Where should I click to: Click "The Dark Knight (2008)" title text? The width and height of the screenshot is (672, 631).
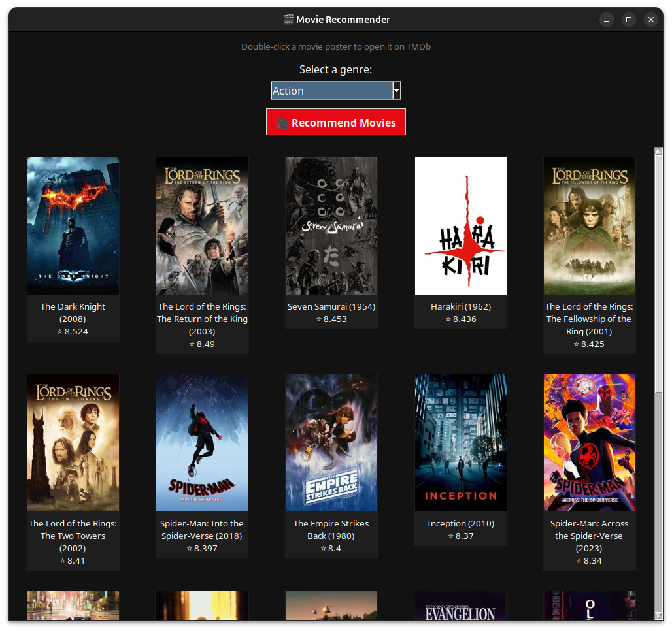(73, 313)
